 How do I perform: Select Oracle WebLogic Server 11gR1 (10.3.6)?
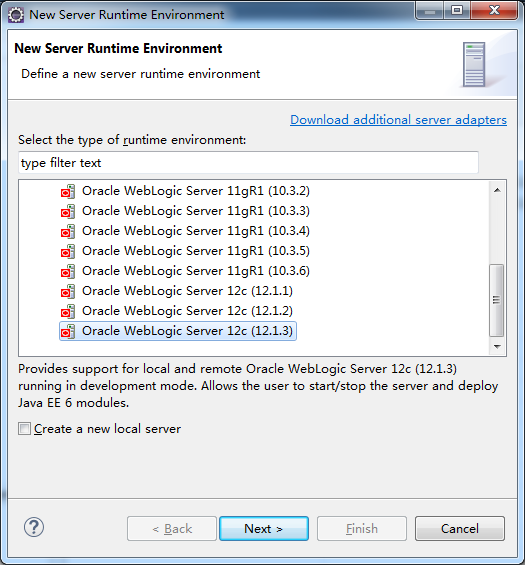[x=196, y=271]
